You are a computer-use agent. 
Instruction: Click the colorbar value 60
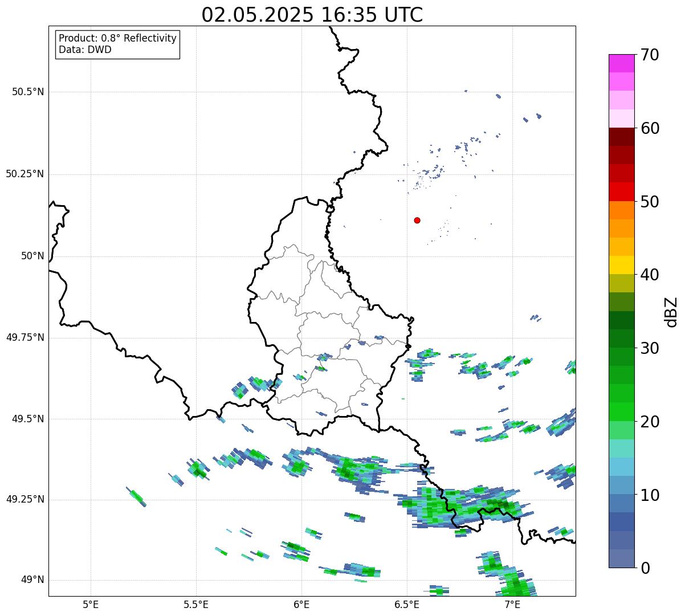pyautogui.click(x=650, y=128)
